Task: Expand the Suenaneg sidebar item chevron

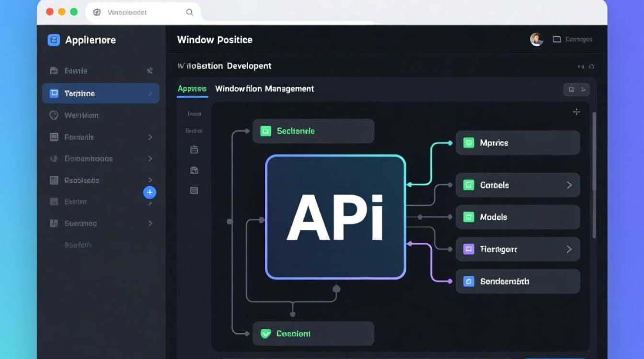Action: tap(150, 224)
